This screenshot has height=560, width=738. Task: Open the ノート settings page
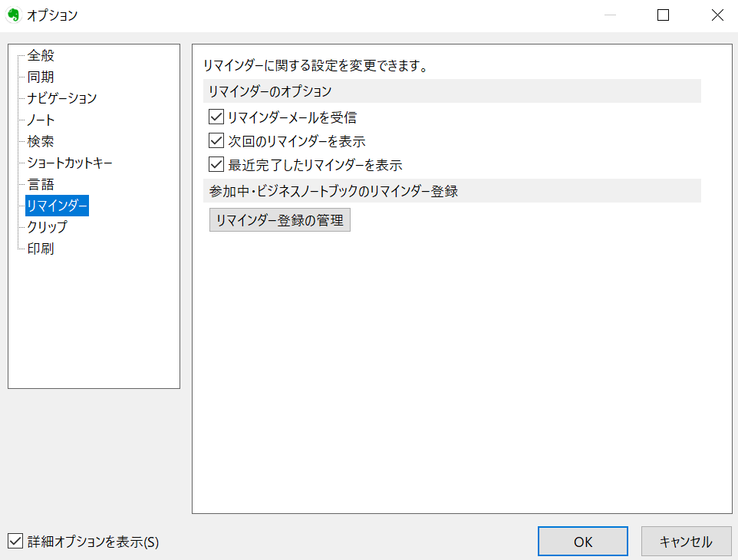(41, 120)
